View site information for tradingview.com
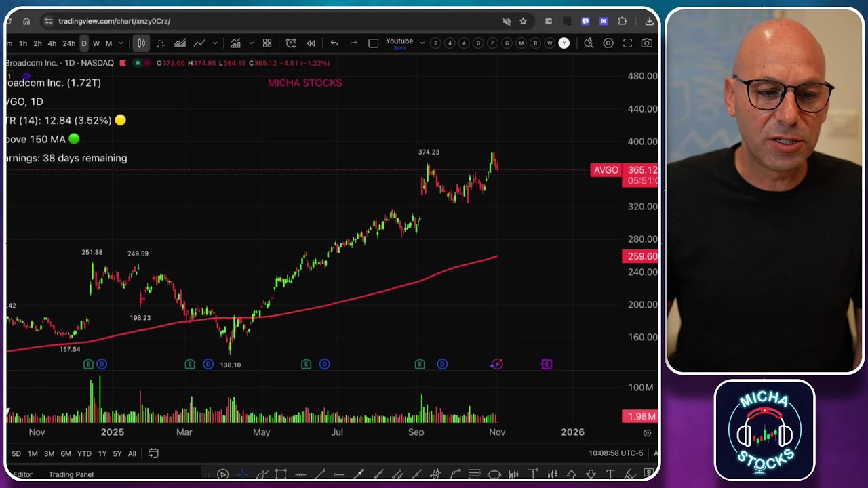The height and width of the screenshot is (488, 868). pos(48,21)
